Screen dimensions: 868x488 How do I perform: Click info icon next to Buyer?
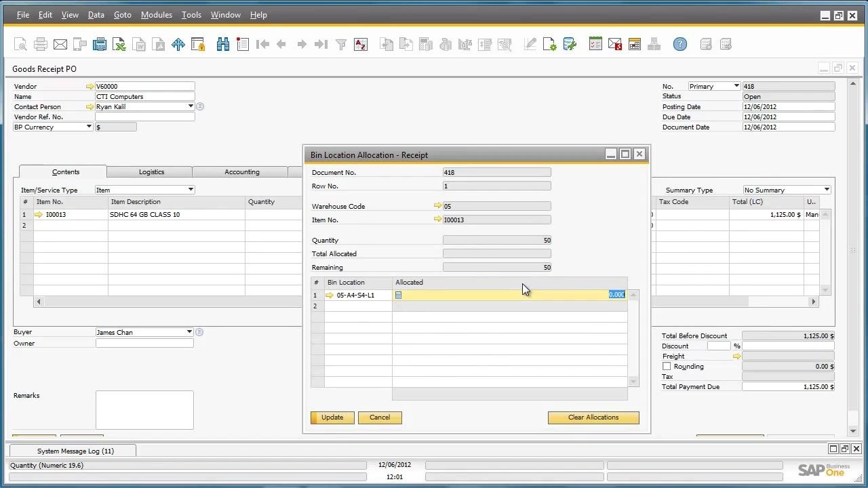tap(199, 332)
